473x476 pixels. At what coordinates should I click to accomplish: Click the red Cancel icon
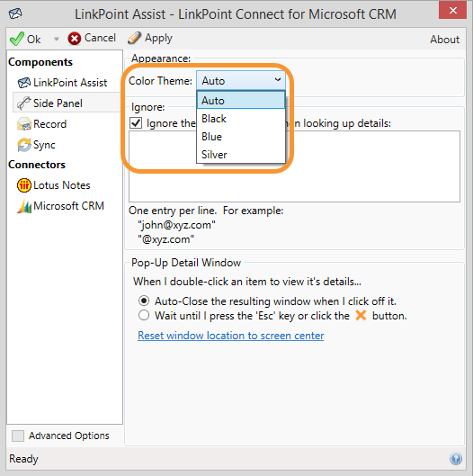point(75,39)
